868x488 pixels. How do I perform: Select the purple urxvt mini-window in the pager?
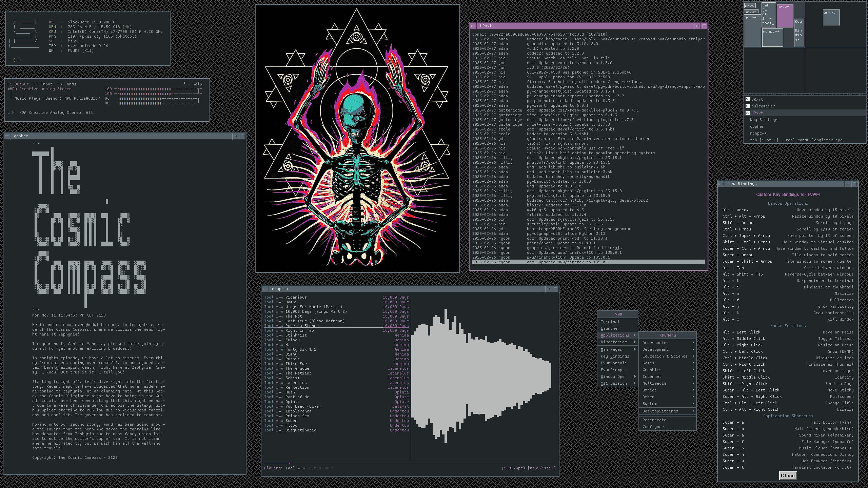click(785, 16)
